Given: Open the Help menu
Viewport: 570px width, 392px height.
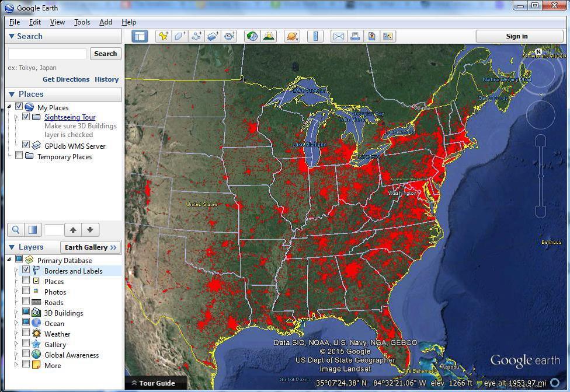Looking at the screenshot, I should point(128,22).
